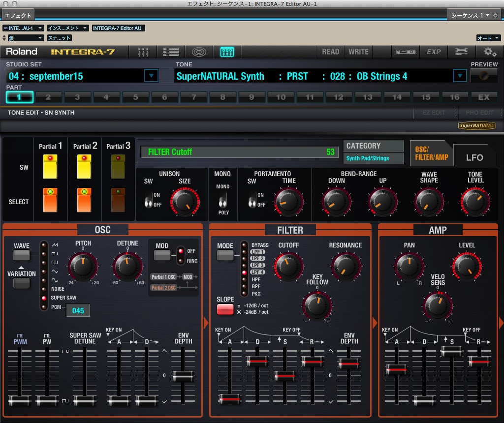The height and width of the screenshot is (423, 504).
Task: Select the triangle waveform LED
Action: click(44, 272)
